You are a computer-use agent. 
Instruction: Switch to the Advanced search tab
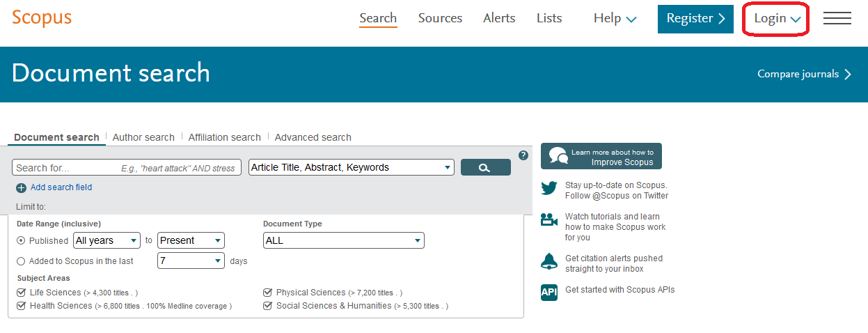313,137
